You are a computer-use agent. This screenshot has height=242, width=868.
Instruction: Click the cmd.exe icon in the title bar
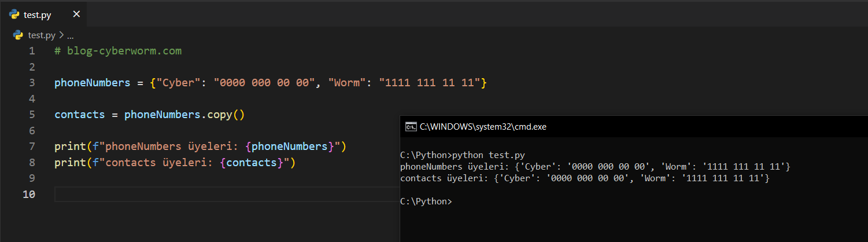[411, 127]
